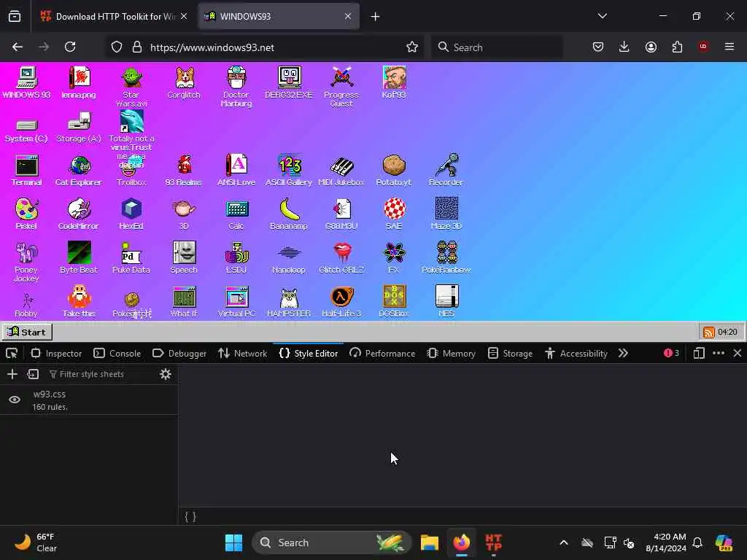747x560 pixels.
Task: Switch to the Debugger devtools tab
Action: pos(179,354)
